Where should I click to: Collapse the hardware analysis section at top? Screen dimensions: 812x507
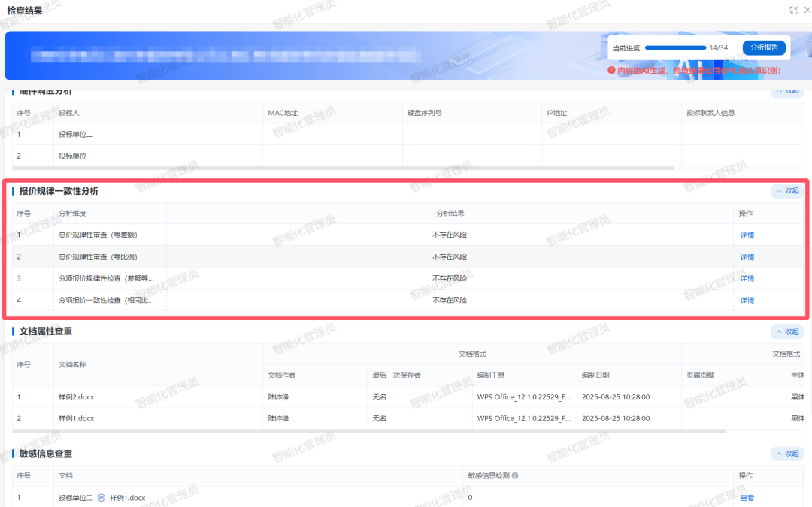coord(787,91)
